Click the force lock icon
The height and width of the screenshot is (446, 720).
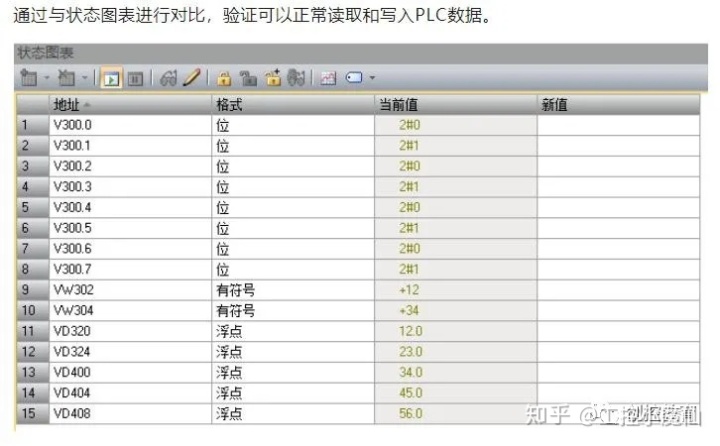[224, 79]
